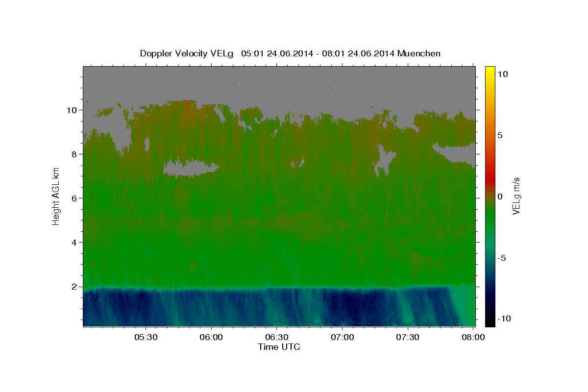Viewport: 588px width, 392px height.
Task: Click the 06:00 time tick label
Action: pyautogui.click(x=212, y=338)
